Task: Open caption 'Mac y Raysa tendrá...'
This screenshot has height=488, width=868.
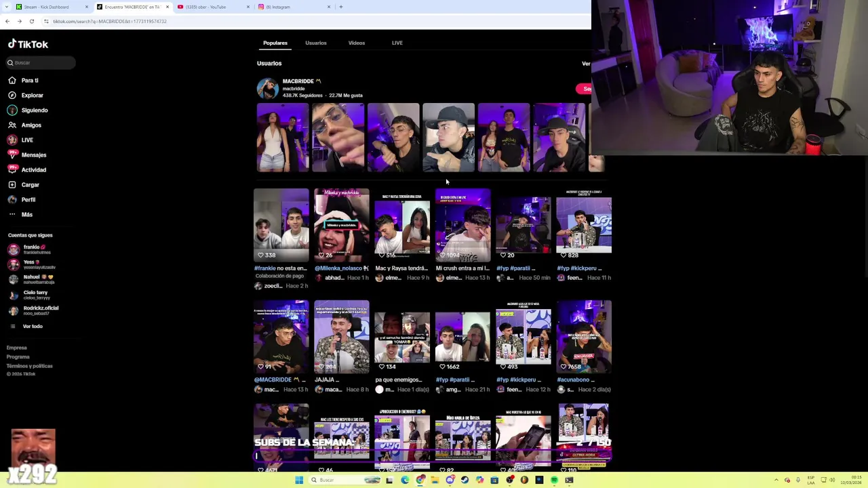Action: tap(402, 268)
